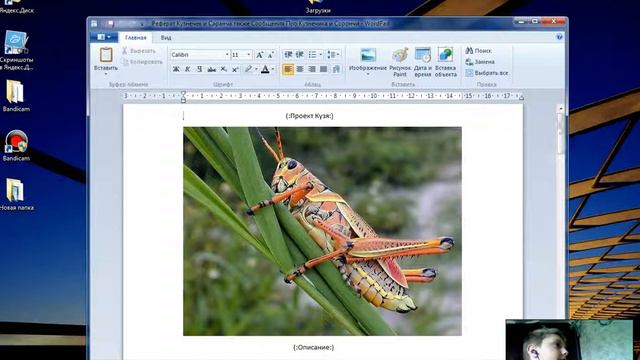Click the WordPad document icon in title bar

[x=94, y=24]
